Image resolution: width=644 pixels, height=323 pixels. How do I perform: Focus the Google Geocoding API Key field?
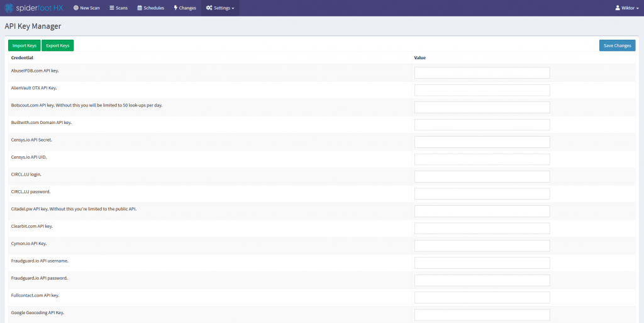point(482,314)
